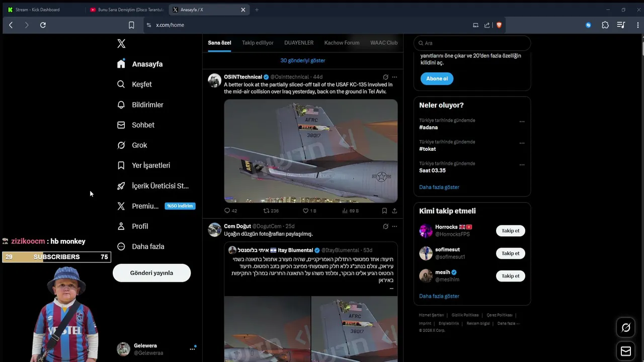Open the #adana trending topic
The height and width of the screenshot is (362, 644).
point(429,127)
